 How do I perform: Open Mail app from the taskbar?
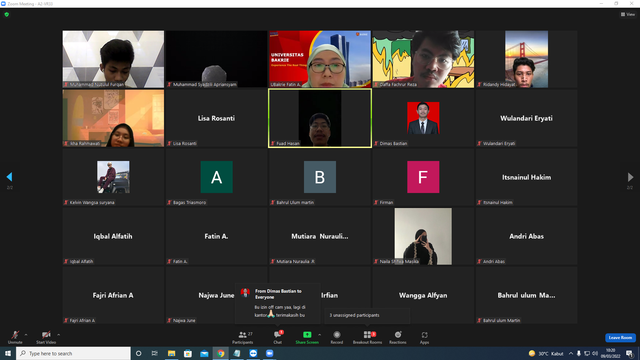(x=204, y=353)
